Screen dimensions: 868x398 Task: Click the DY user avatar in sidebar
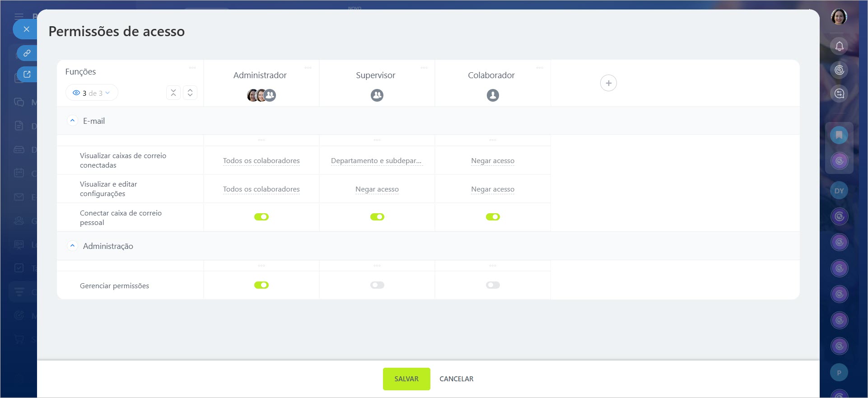coord(839,191)
